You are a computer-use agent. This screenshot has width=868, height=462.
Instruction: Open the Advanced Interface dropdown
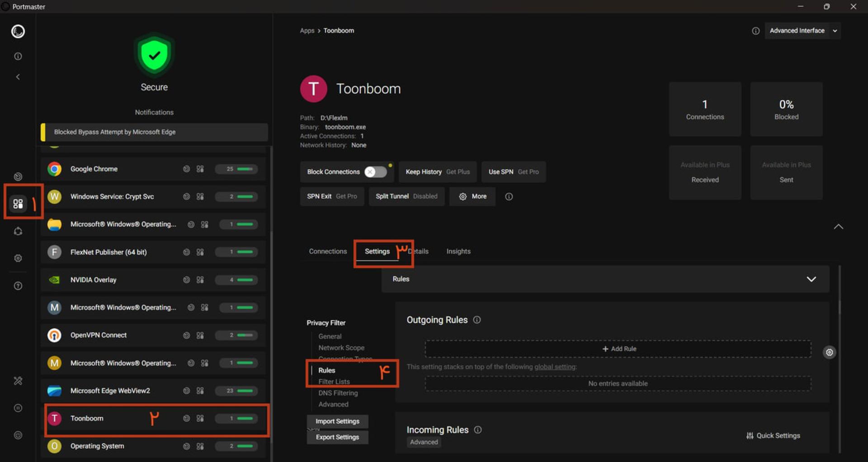point(802,31)
